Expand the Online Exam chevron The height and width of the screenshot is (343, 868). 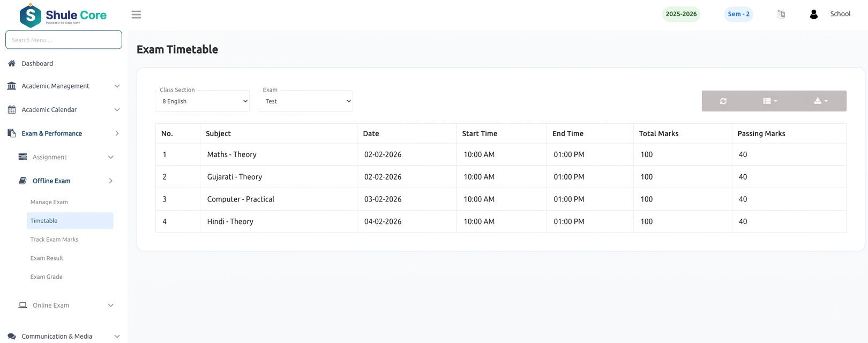point(111,305)
